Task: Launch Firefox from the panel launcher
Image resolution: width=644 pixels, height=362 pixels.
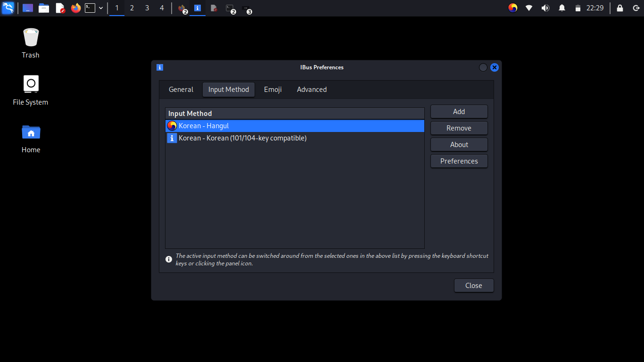Action: click(76, 8)
